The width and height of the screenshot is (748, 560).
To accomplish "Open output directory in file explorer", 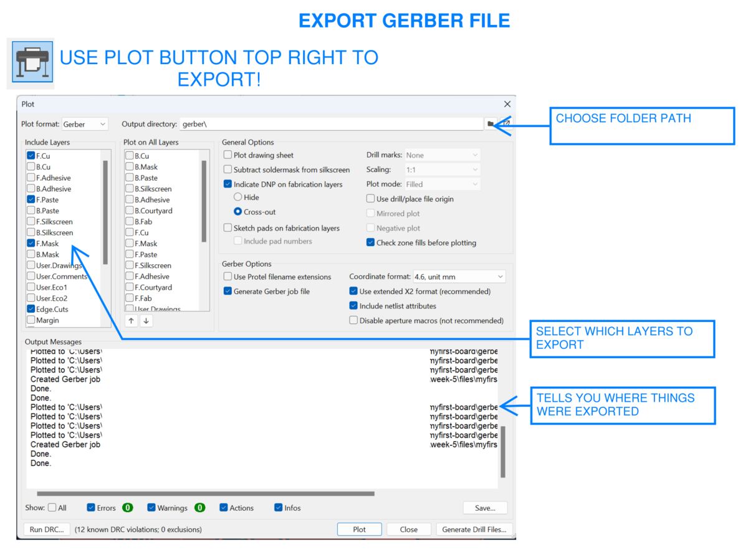I will [507, 123].
